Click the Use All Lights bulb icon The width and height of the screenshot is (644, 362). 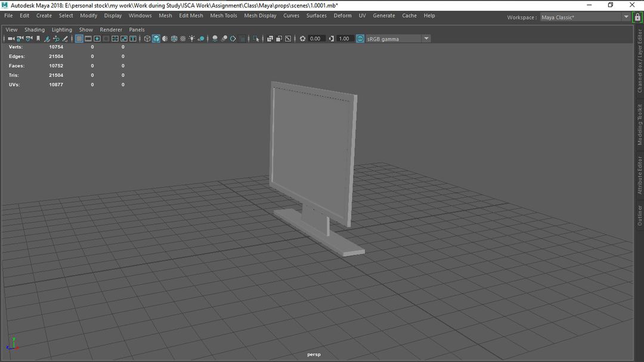(192, 39)
